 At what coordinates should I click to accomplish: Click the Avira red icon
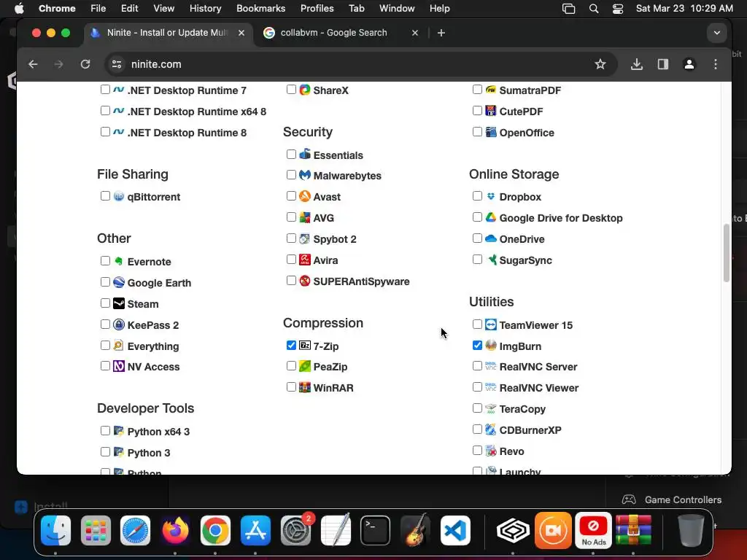[305, 260]
